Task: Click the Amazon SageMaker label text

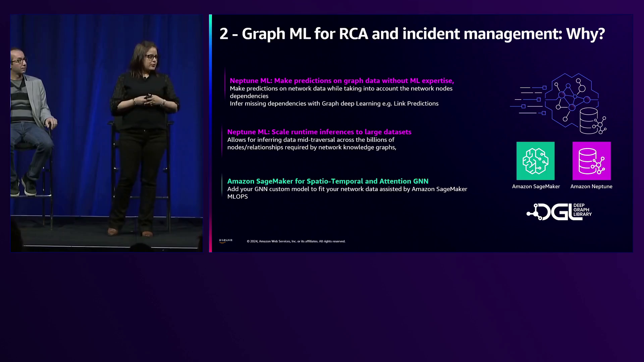Action: (536, 187)
